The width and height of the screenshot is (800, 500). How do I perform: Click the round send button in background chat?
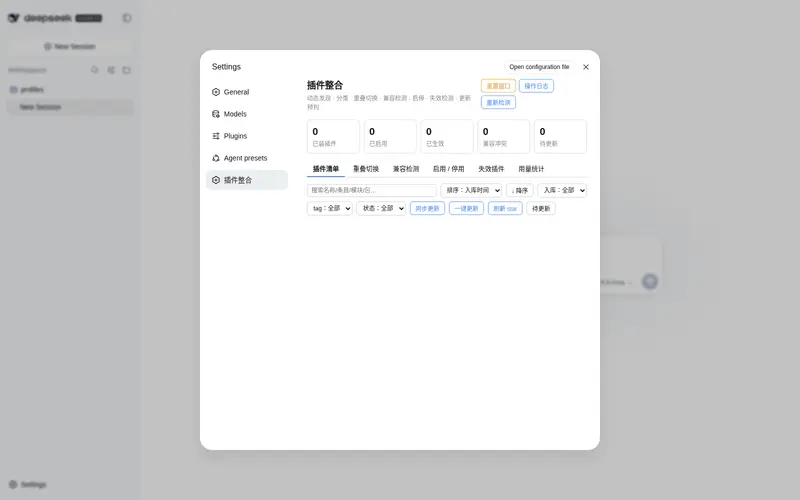point(649,281)
